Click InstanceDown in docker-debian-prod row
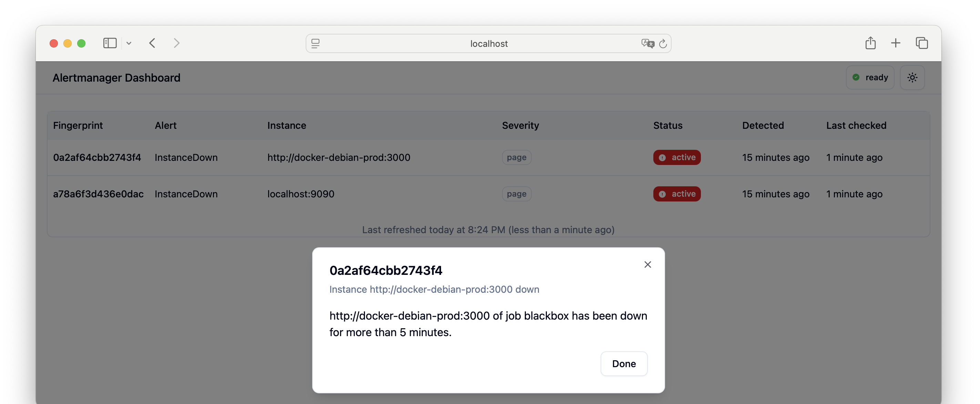 coord(186,157)
